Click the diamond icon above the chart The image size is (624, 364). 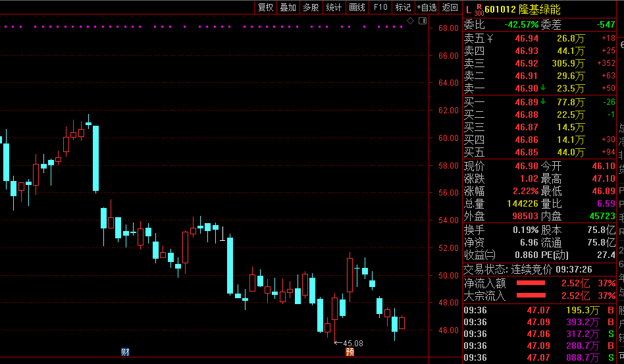pyautogui.click(x=409, y=22)
